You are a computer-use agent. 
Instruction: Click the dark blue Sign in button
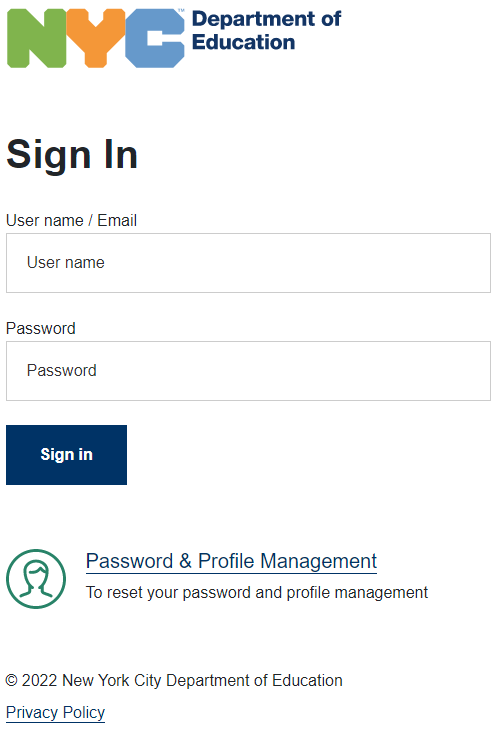tap(66, 455)
